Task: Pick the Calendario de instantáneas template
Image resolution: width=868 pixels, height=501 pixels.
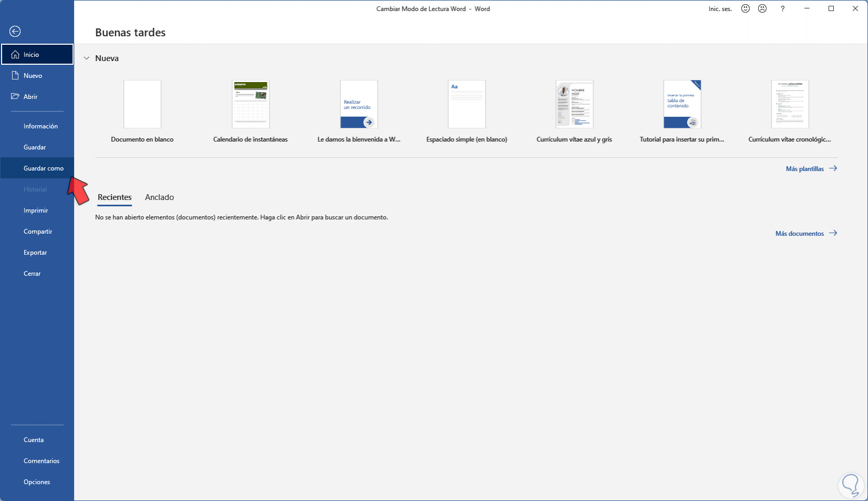Action: point(250,112)
